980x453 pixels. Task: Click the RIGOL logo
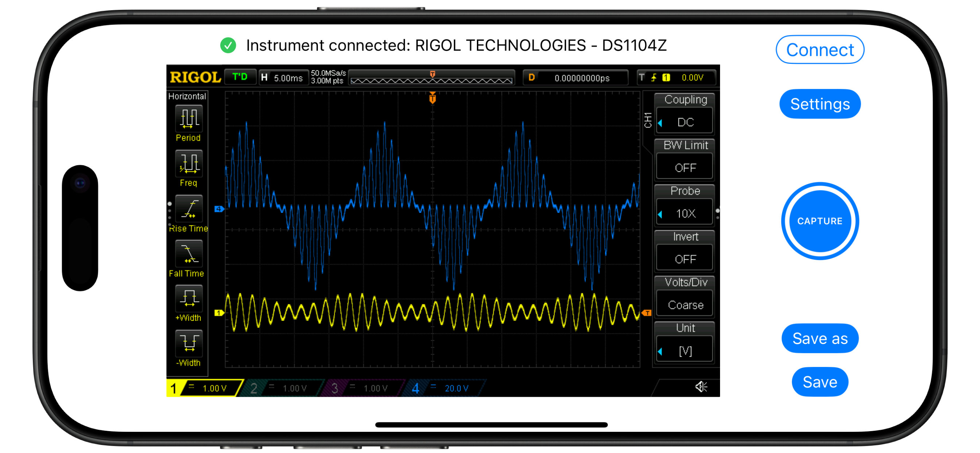[195, 77]
